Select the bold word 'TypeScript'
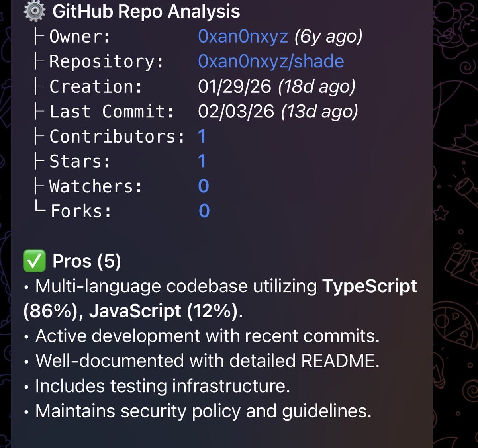Screen dimensions: 478x448 [369, 286]
